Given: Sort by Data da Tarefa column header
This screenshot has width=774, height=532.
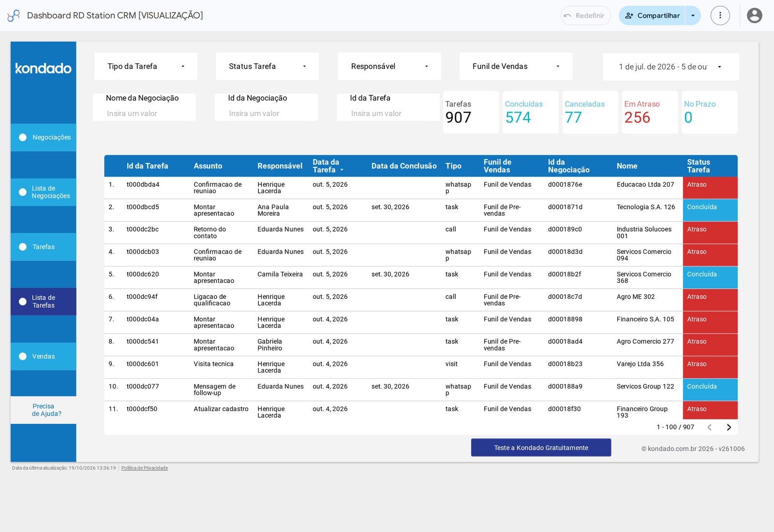Looking at the screenshot, I should [x=326, y=166].
